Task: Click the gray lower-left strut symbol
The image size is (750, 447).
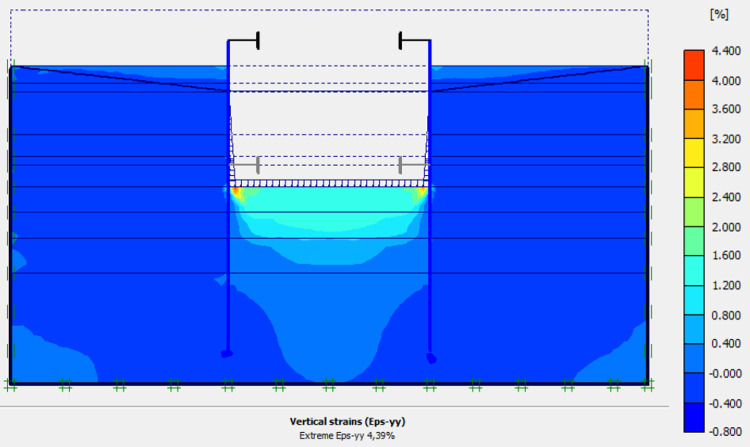Action: tap(245, 165)
